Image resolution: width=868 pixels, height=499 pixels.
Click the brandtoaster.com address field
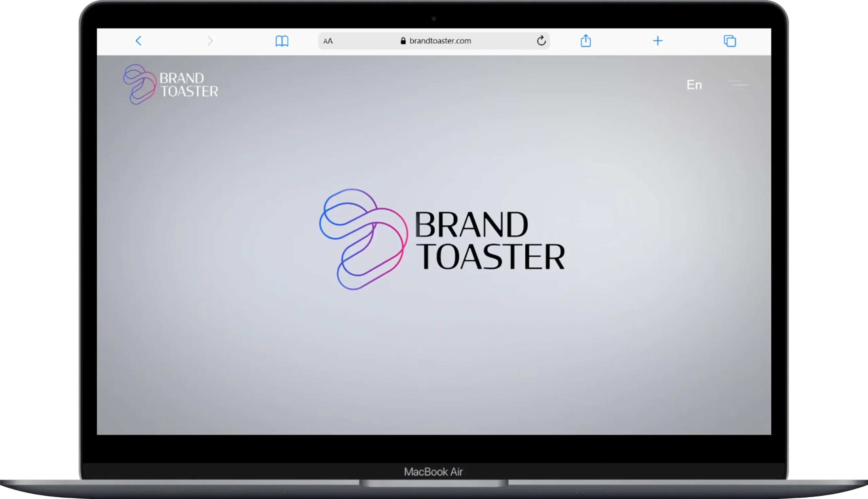tap(434, 41)
